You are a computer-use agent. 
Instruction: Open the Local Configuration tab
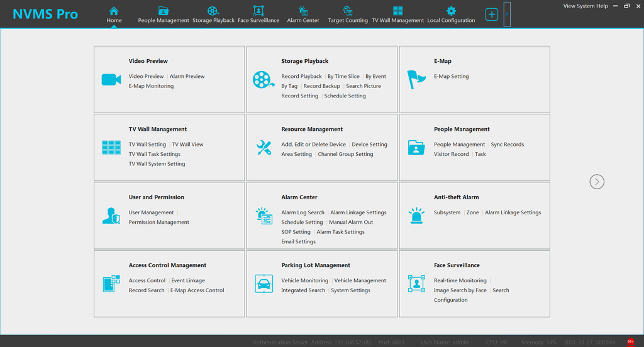click(x=451, y=14)
